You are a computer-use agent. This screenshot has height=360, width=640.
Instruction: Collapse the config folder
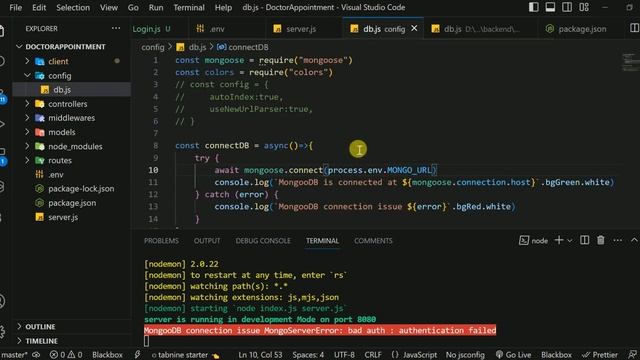pyautogui.click(x=60, y=76)
